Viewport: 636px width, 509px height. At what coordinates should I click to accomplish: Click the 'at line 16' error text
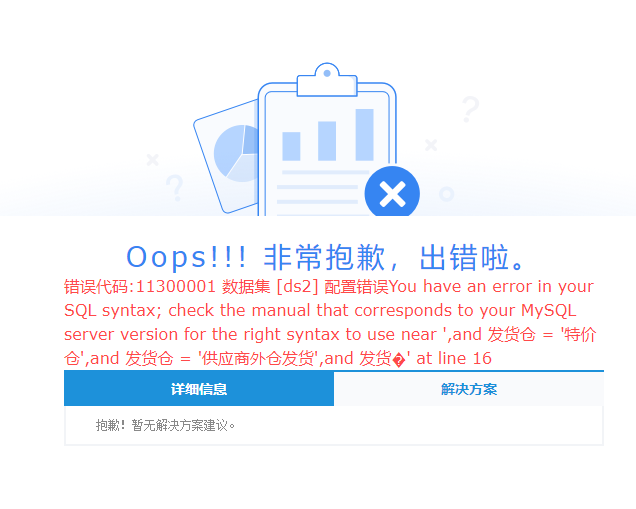(x=454, y=359)
